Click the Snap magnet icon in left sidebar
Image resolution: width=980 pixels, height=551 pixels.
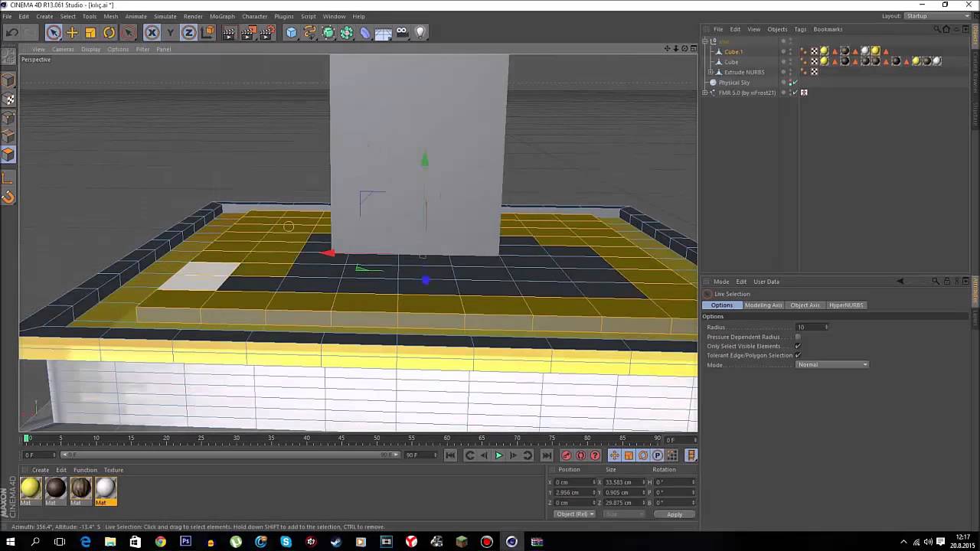click(x=8, y=197)
